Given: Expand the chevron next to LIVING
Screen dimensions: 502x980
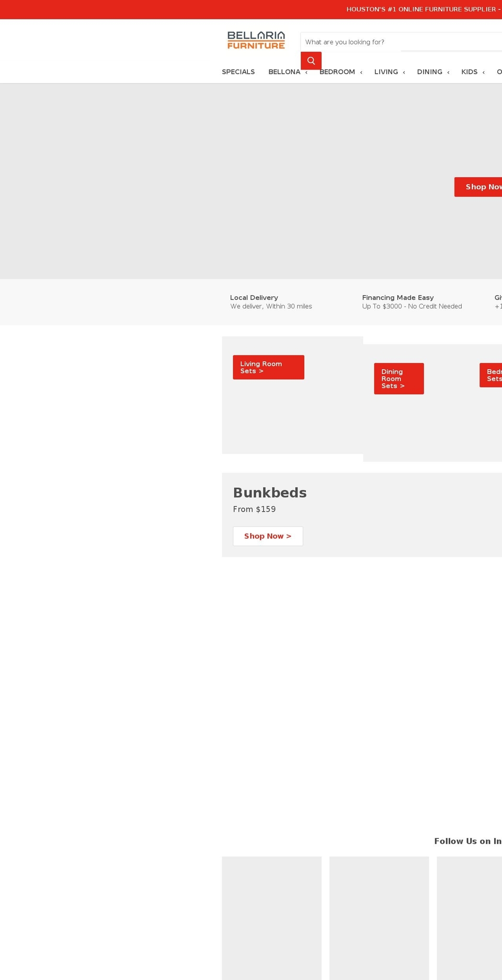Looking at the screenshot, I should (x=404, y=73).
